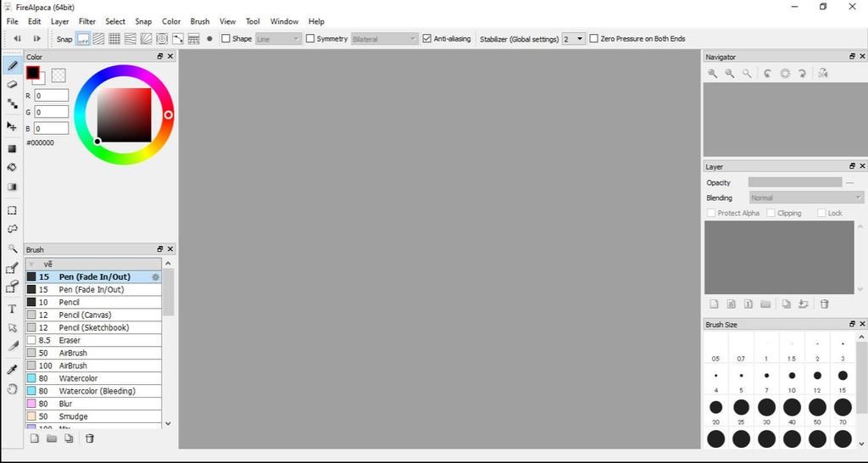This screenshot has height=463, width=868.
Task: Select the Hand tool
Action: point(12,388)
